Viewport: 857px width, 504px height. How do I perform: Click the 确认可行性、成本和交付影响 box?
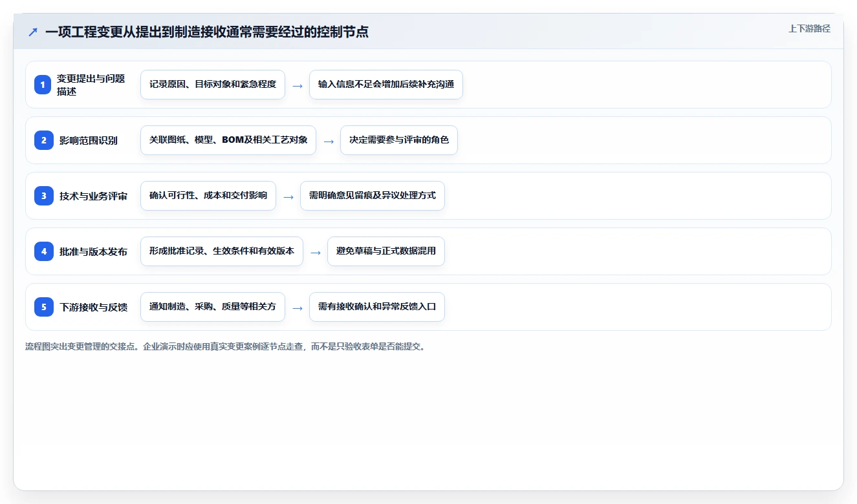coord(208,196)
